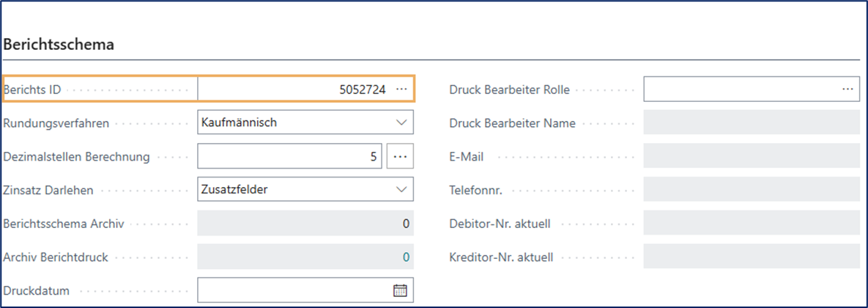
Task: Click the Rundungsverfahren label
Action: [x=56, y=123]
